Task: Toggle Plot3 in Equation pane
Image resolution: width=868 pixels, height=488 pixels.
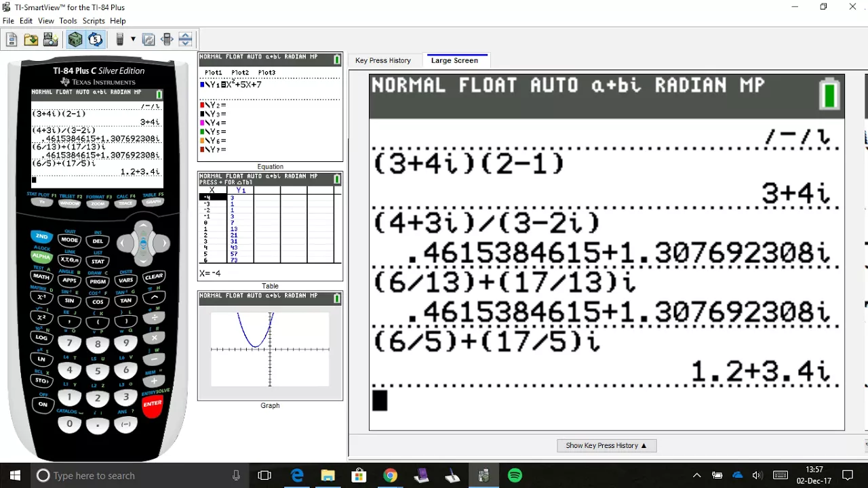Action: click(267, 73)
